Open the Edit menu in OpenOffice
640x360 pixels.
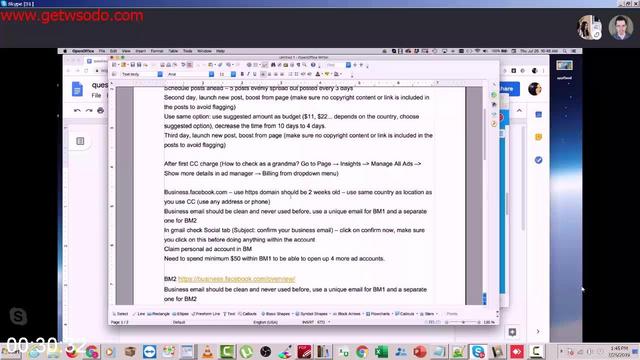113,51
